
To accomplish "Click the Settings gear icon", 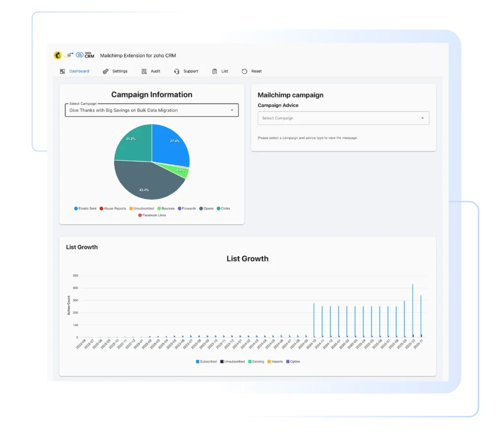I will 104,71.
